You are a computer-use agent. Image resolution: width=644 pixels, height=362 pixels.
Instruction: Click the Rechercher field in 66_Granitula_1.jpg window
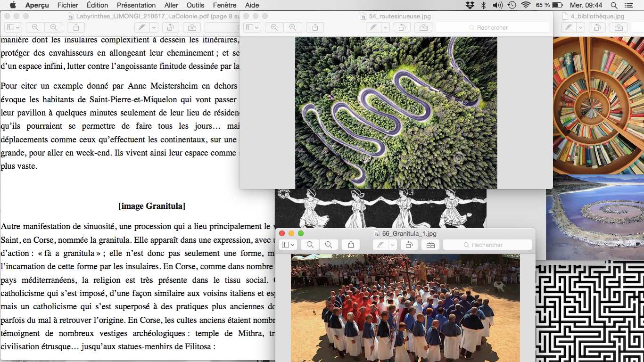click(487, 245)
